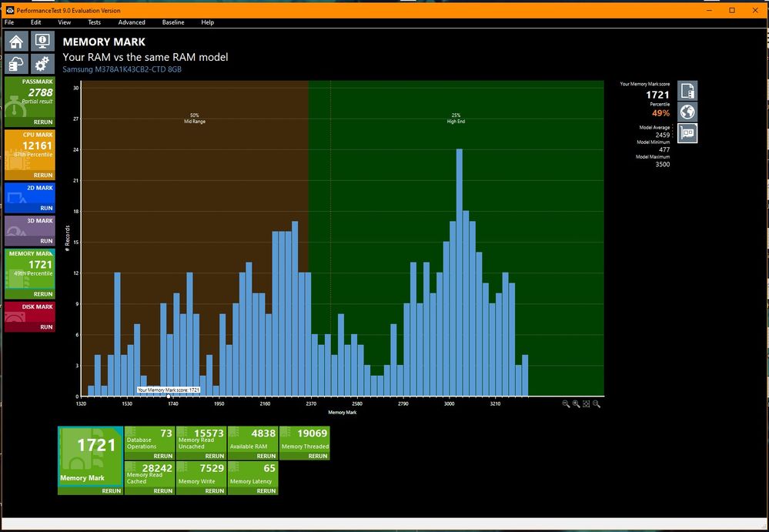Screen dimensions: 769x532
Task: Select the 2D Mark tile
Action: point(29,196)
